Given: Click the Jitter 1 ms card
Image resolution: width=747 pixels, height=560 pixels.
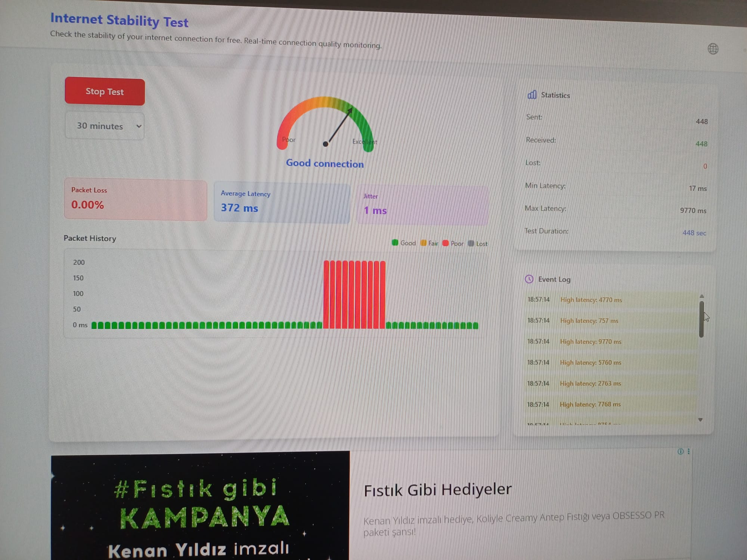Looking at the screenshot, I should (422, 205).
